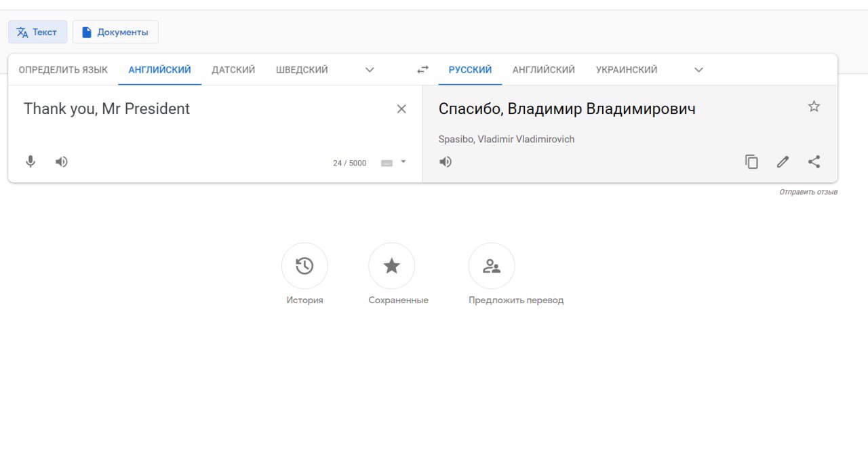Open saved translations (Сохраненные)
The width and height of the screenshot is (868, 468).
pyautogui.click(x=391, y=266)
